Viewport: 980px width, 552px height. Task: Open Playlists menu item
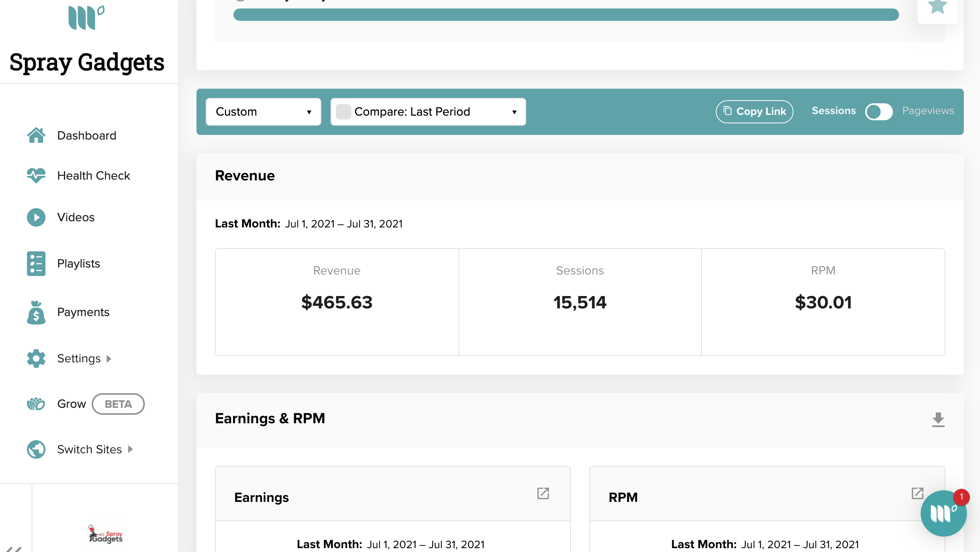pyautogui.click(x=79, y=264)
